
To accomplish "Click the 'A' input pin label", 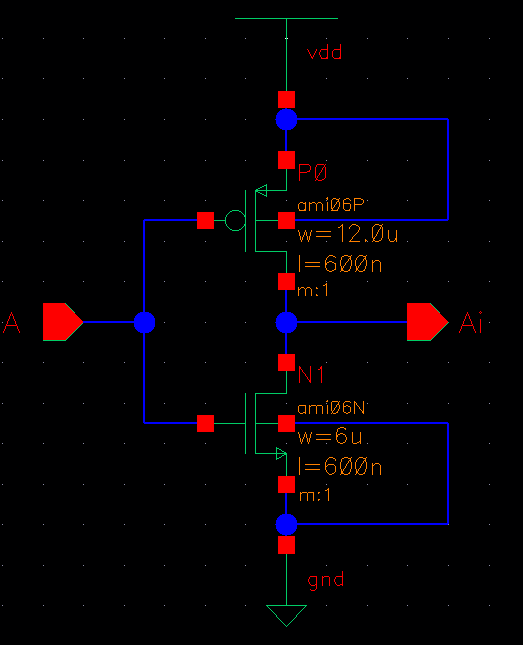I will (x=11, y=322).
